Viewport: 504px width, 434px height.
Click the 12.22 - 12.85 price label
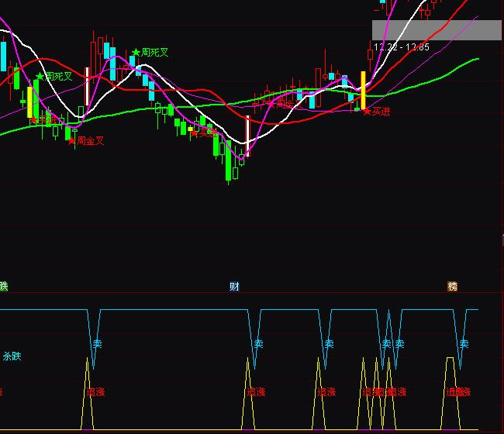pos(401,47)
